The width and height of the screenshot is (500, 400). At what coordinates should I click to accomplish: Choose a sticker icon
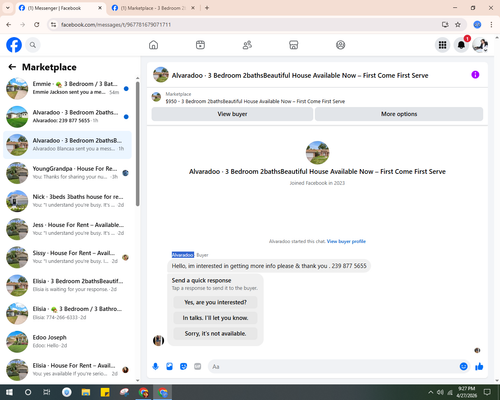[x=183, y=367]
